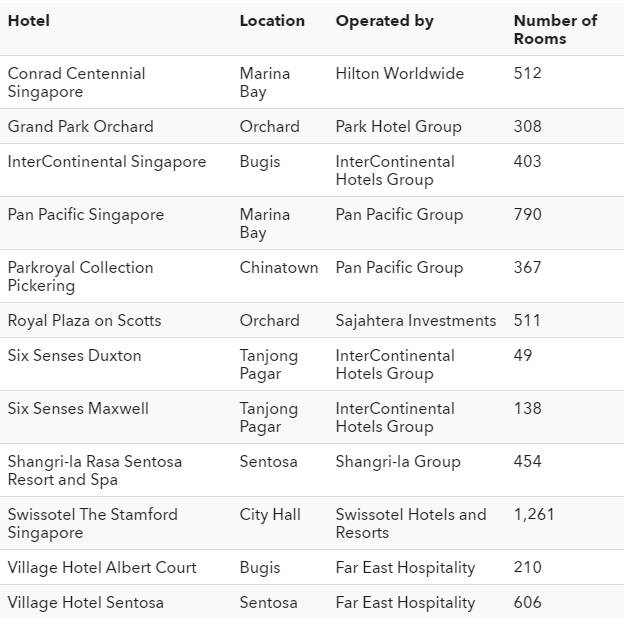636x627 pixels.
Task: Click the Location column header
Action: click(x=272, y=20)
